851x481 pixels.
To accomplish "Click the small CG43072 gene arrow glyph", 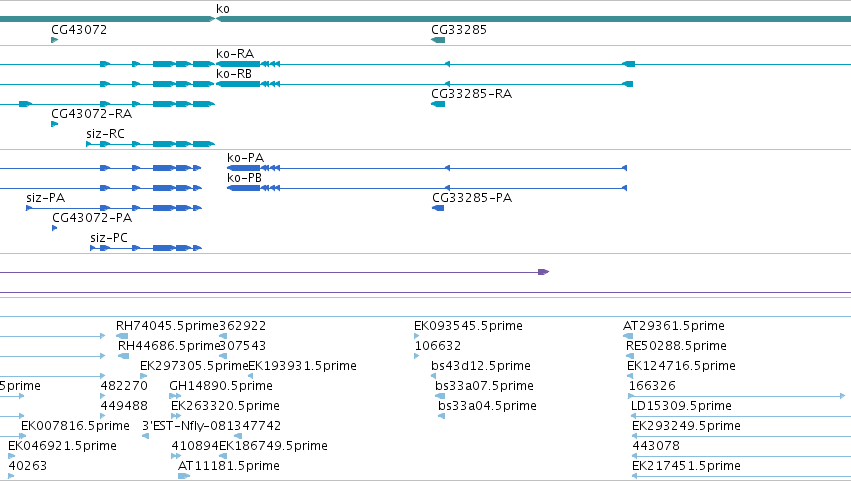I will [54, 40].
